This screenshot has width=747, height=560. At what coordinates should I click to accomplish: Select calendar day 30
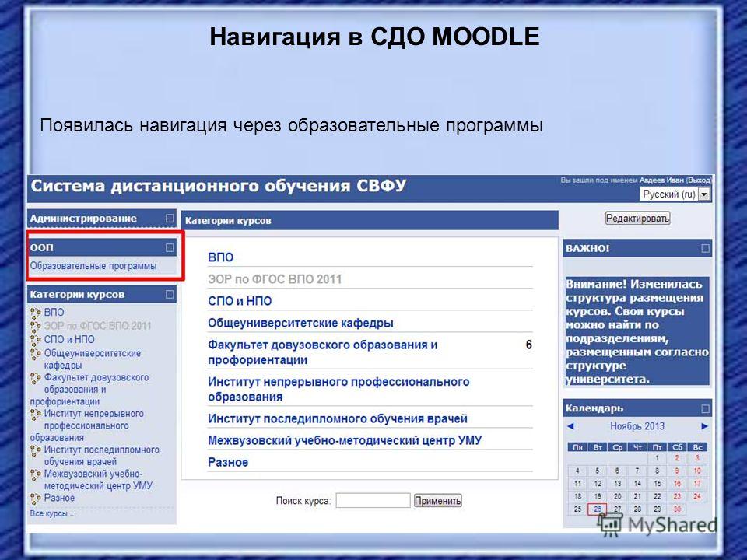677,509
